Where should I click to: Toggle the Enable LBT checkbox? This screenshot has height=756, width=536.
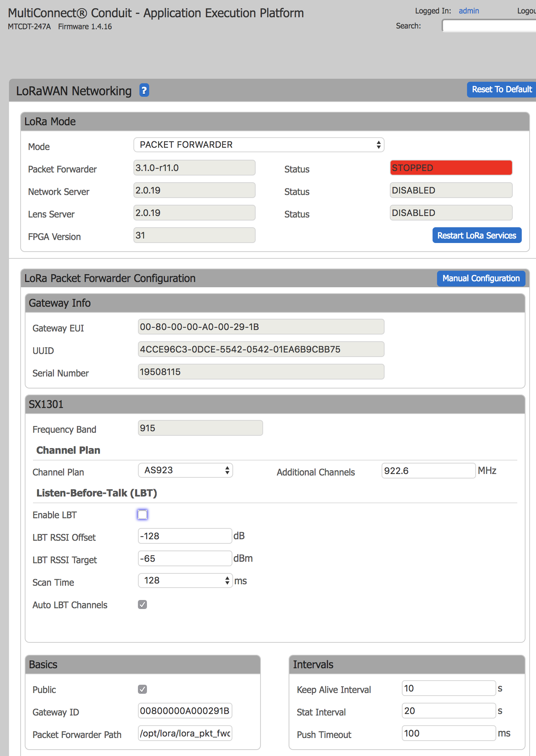point(142,514)
